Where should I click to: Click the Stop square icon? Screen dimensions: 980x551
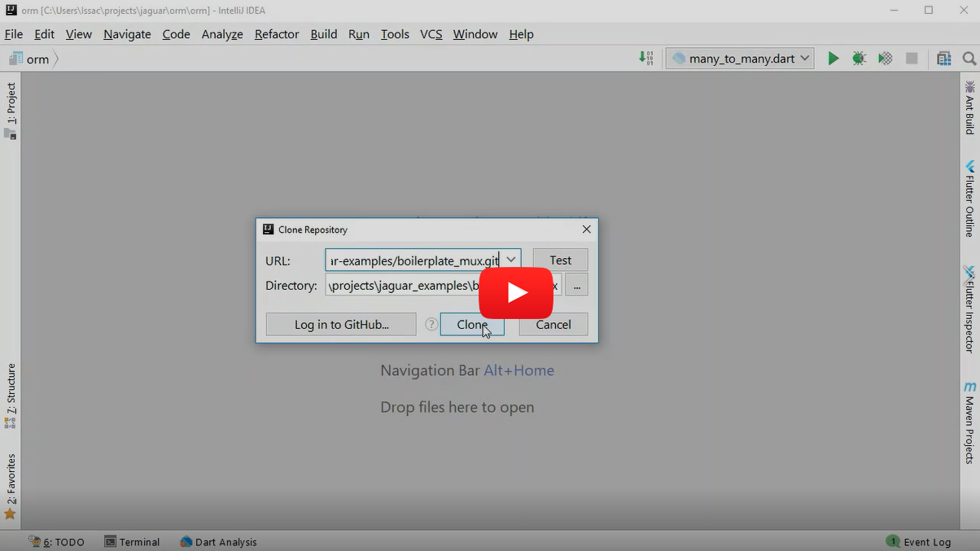(912, 59)
